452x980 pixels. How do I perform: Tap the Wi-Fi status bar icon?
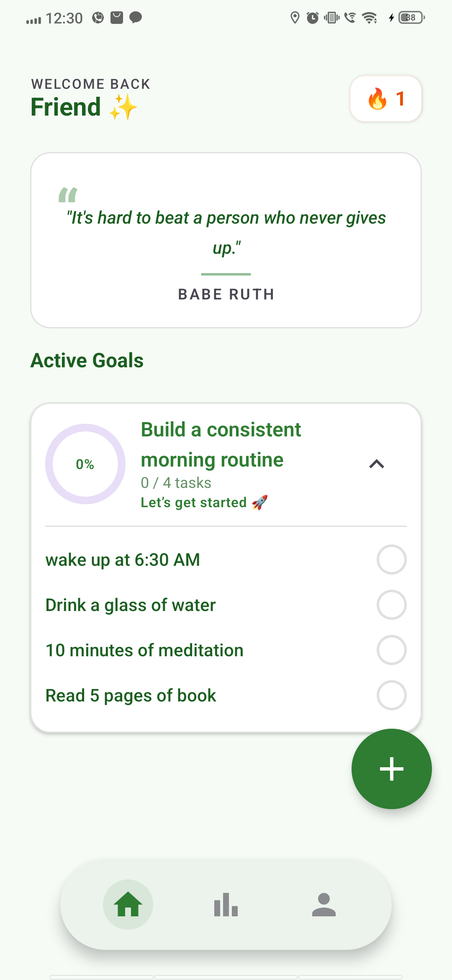(370, 18)
